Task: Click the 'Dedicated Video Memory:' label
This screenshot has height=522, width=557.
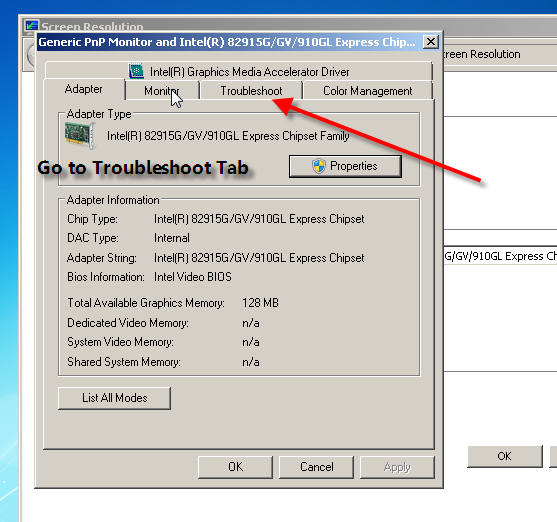Action: coord(128,323)
